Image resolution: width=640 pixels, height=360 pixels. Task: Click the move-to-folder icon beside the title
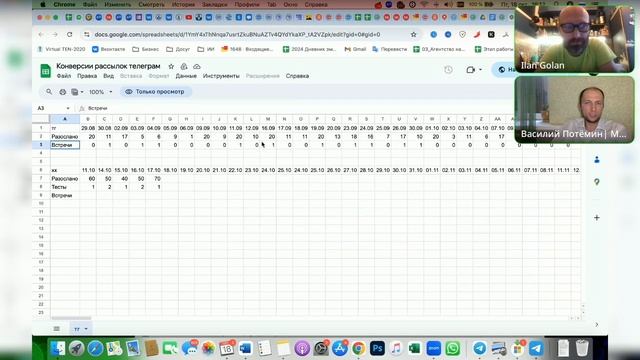(184, 66)
